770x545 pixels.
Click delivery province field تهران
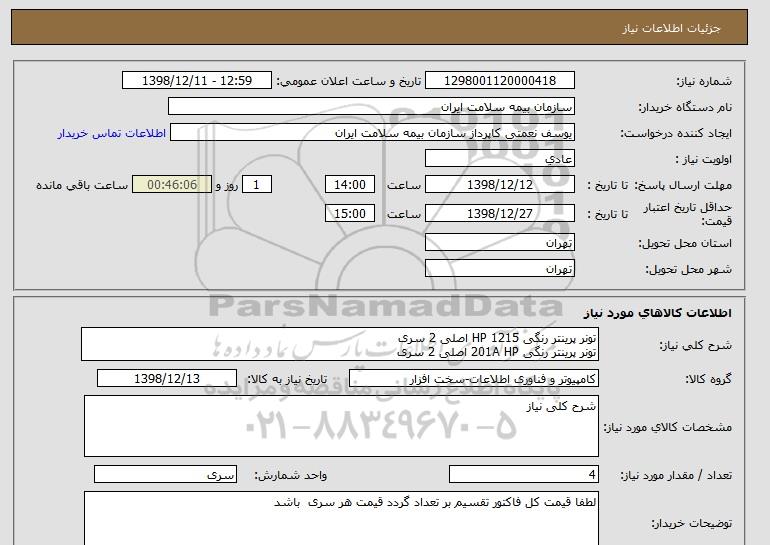coord(499,243)
